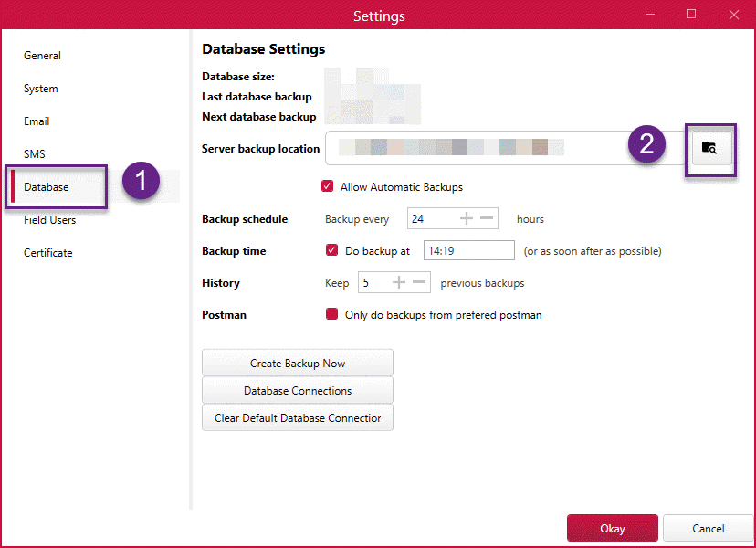
Task: Click the Database Settings heading
Action: pyautogui.click(x=263, y=48)
